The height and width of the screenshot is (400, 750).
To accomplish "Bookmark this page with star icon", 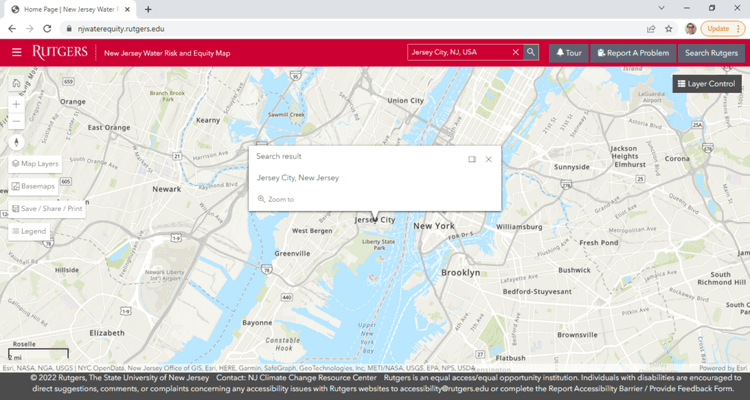I will click(668, 29).
